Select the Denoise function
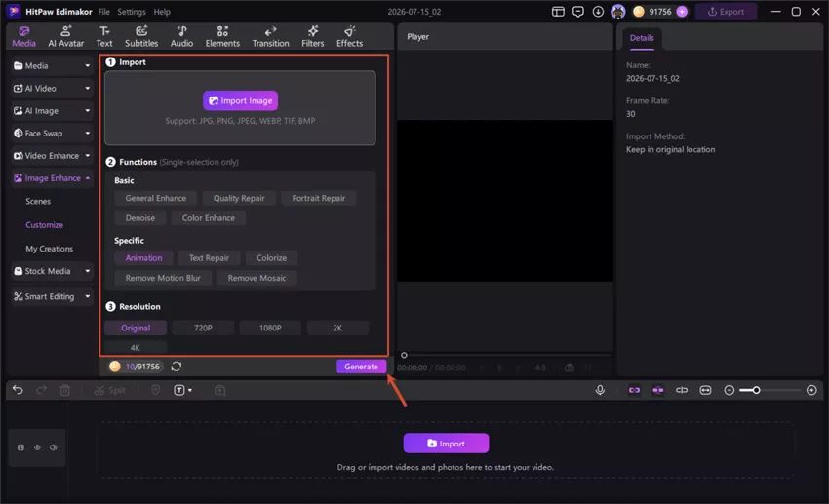The width and height of the screenshot is (829, 504). [x=140, y=218]
